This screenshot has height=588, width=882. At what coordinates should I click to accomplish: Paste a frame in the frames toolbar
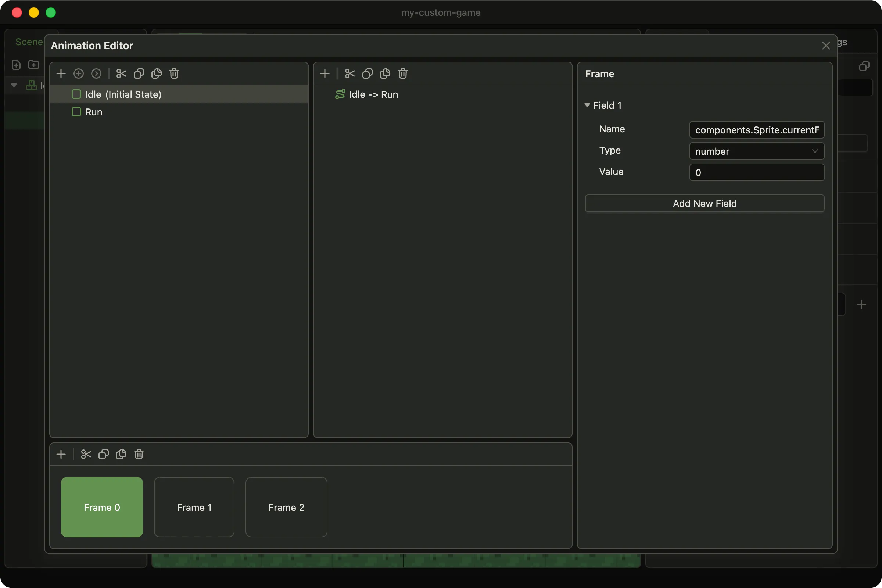point(121,455)
